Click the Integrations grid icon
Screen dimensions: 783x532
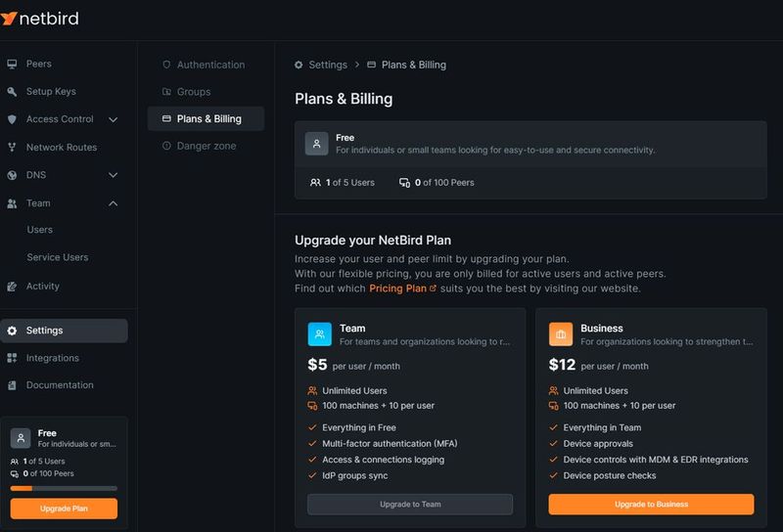click(12, 358)
